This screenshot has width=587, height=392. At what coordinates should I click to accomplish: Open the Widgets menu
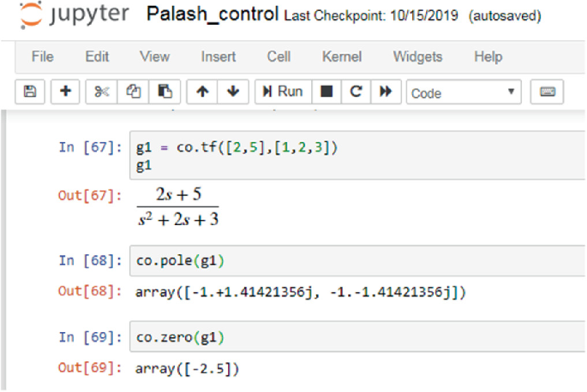click(417, 56)
